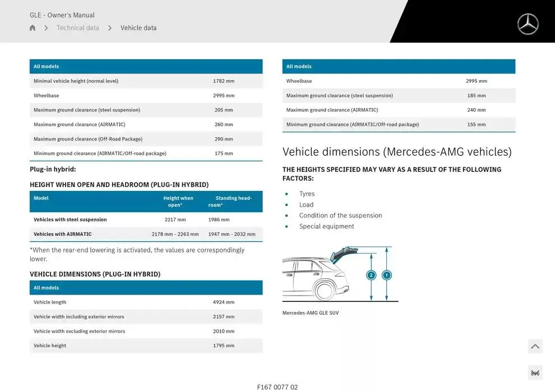The width and height of the screenshot is (555, 392).
Task: Select the Vehicles with AIRMATIC row label
Action: [x=63, y=234]
